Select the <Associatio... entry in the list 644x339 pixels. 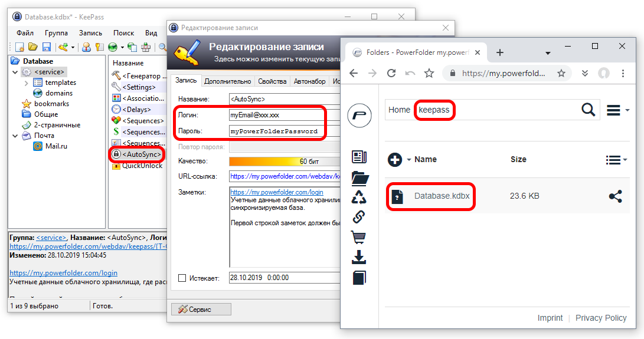click(143, 98)
